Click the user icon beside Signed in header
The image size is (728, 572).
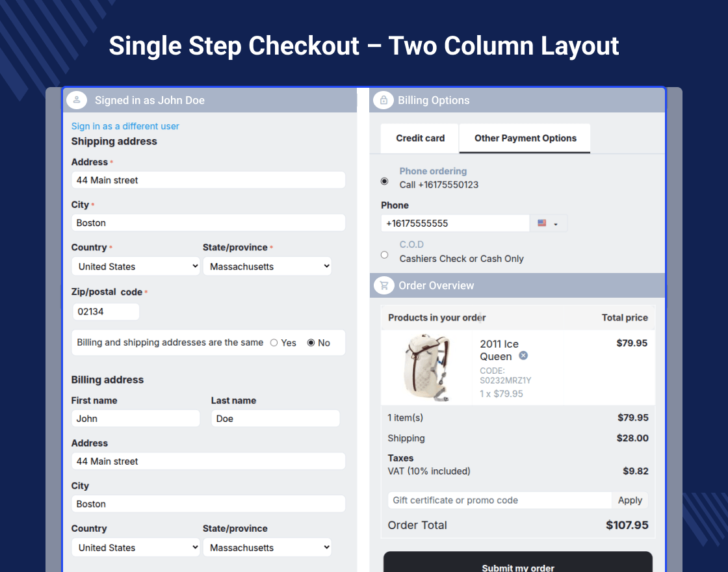(x=77, y=100)
